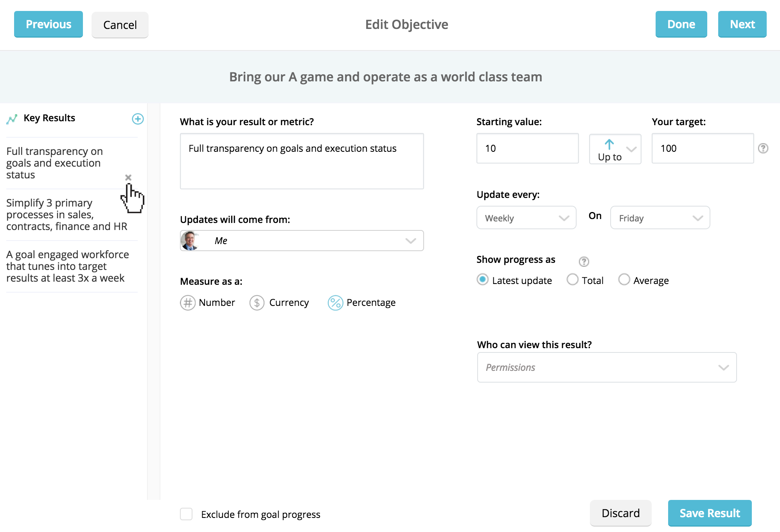Screen dimensions: 780x532
Task: Check Exclude from goal progress
Action: coord(186,514)
